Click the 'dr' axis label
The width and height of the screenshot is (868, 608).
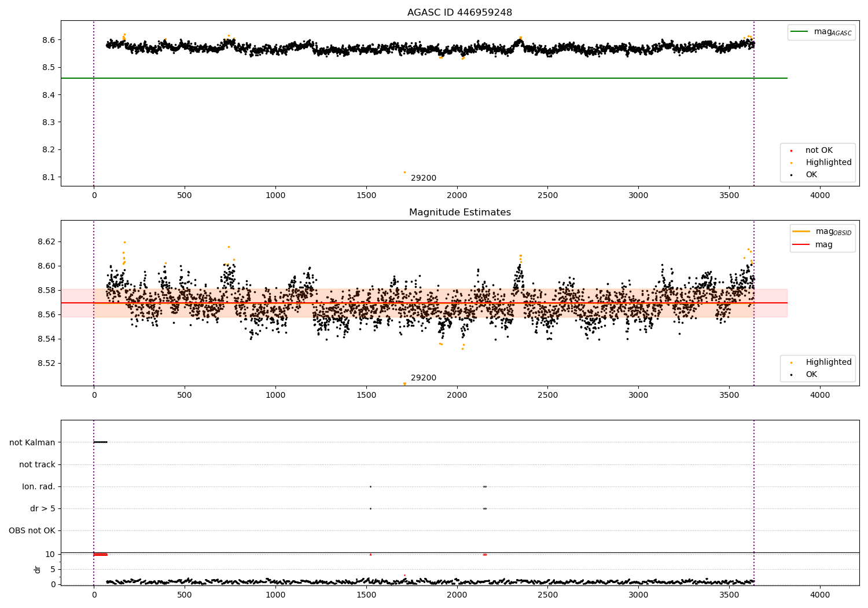(38, 569)
